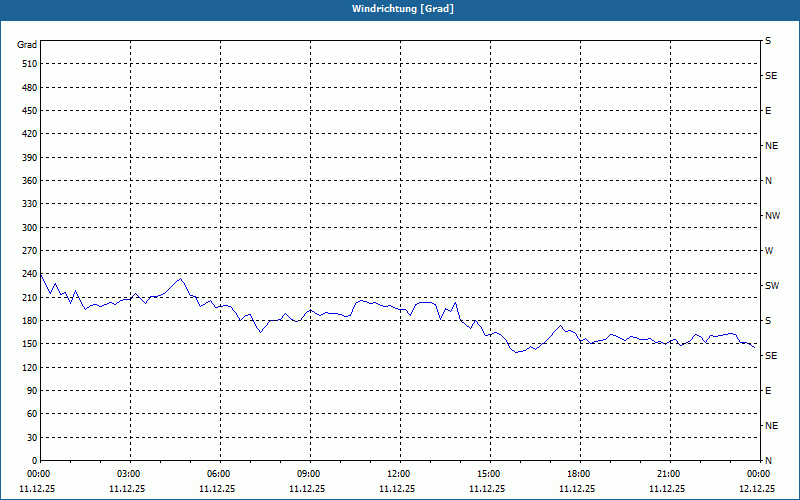Click the SW compass label
800x500 pixels.
772,286
